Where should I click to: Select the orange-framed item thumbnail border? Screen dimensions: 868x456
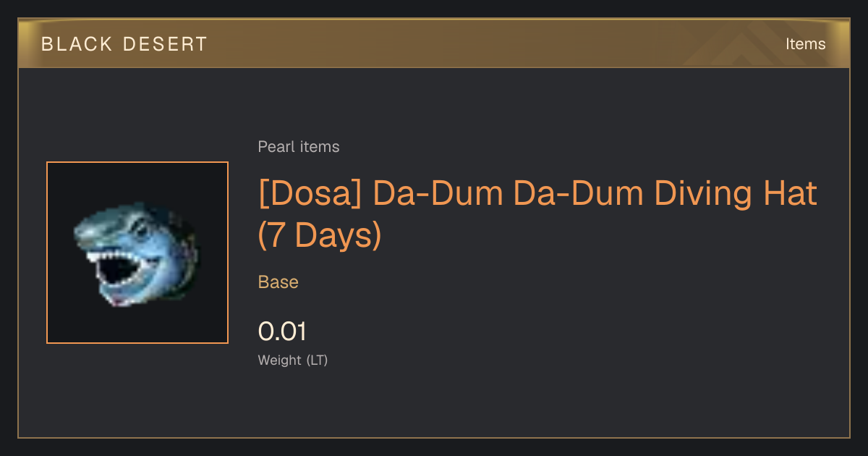[137, 253]
